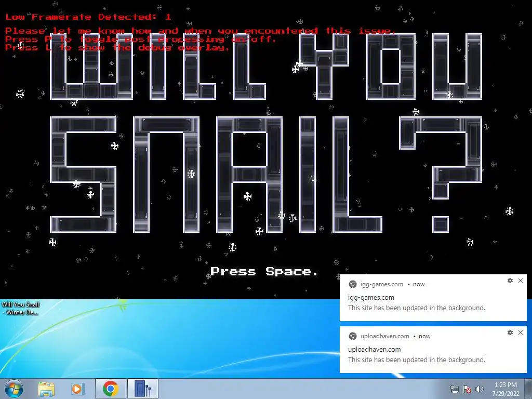Click the uploadhaven.com notification title
Image resolution: width=532 pixels, height=399 pixels.
click(x=374, y=350)
